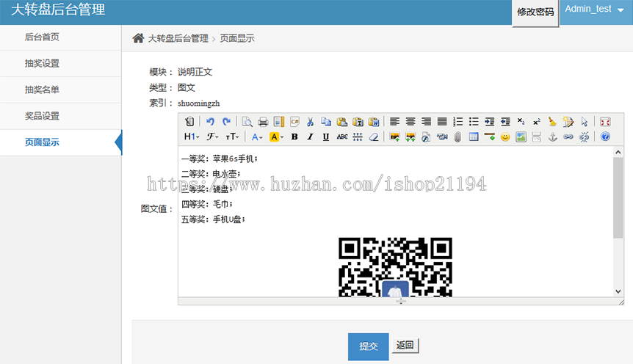Insert a code block
Image resolution: width=633 pixels, height=364 pixels.
294,122
